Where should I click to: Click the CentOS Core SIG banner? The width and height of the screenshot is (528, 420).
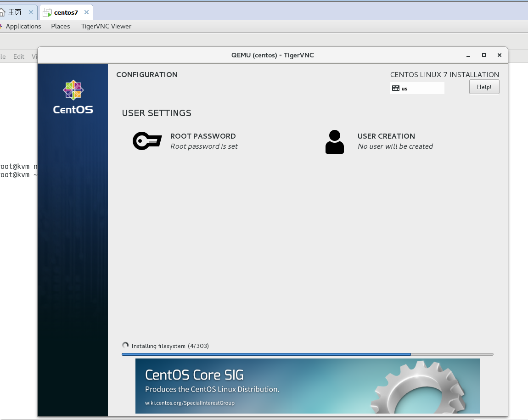point(308,386)
